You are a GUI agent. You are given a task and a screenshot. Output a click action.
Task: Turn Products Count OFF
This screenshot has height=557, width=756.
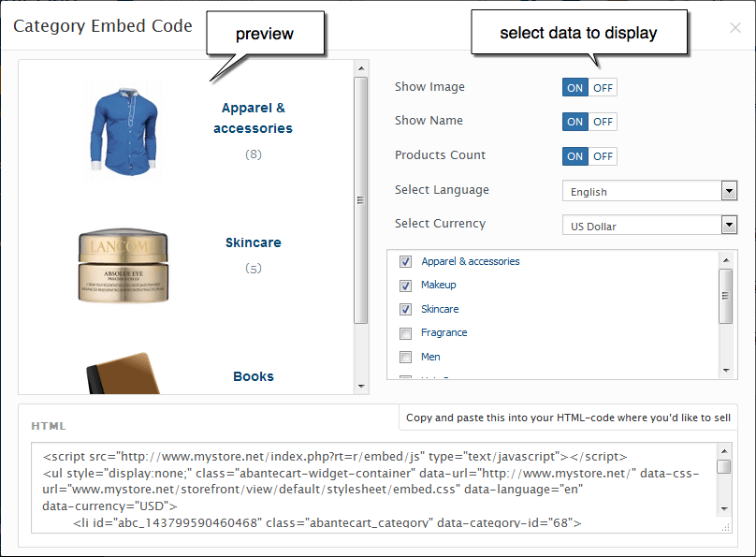tap(603, 156)
